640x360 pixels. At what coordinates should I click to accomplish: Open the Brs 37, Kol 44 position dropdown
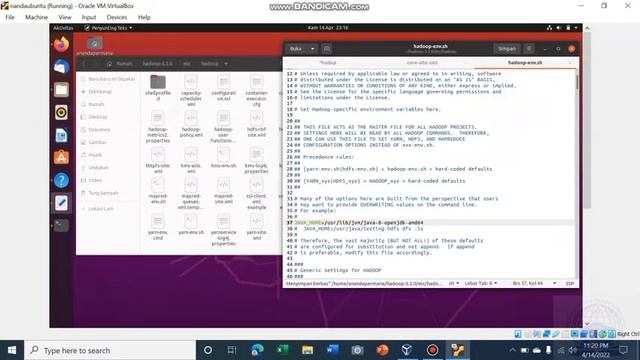(x=534, y=283)
